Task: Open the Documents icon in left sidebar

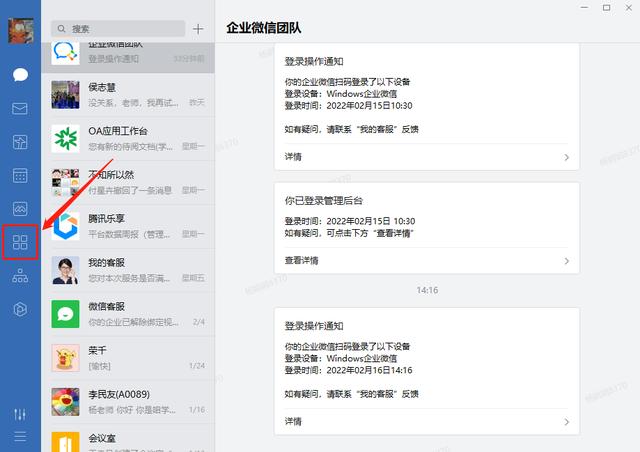Action: [x=20, y=142]
